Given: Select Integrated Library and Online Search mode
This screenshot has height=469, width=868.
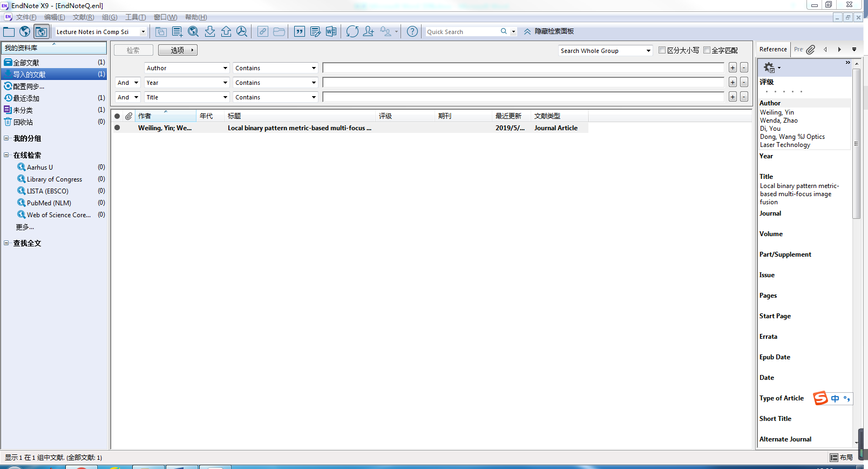Looking at the screenshot, I should tap(41, 32).
